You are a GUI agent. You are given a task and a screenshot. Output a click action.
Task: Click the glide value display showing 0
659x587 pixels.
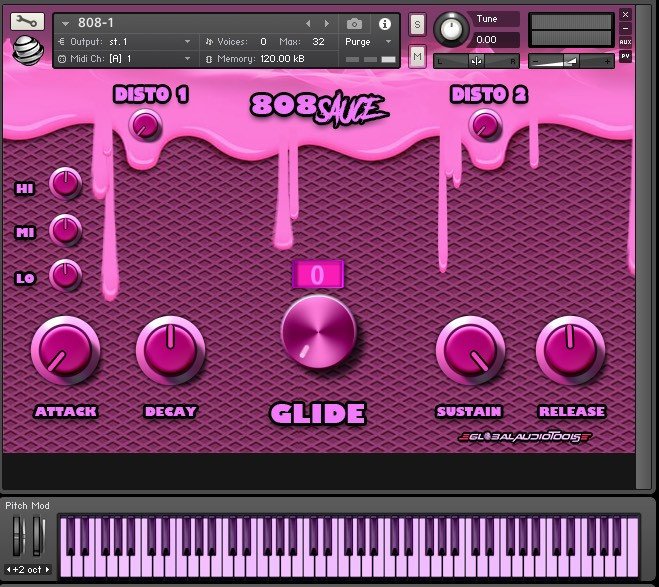click(x=318, y=274)
